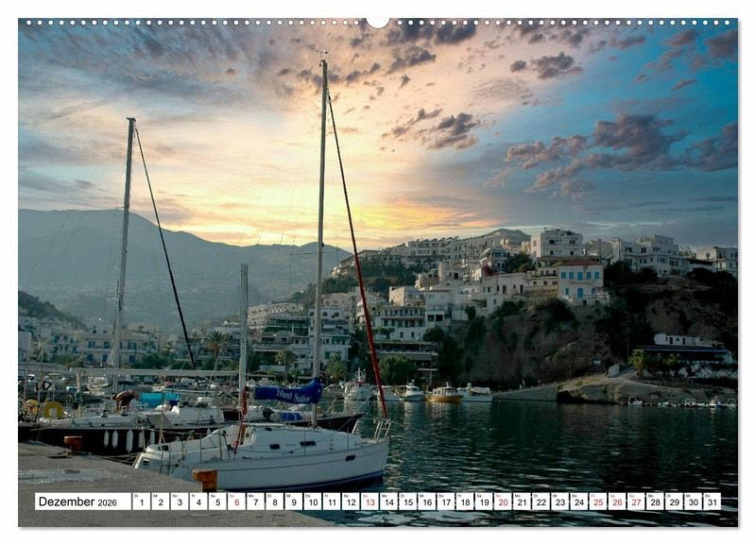Select day 19 in the calendar strip

coord(484,502)
